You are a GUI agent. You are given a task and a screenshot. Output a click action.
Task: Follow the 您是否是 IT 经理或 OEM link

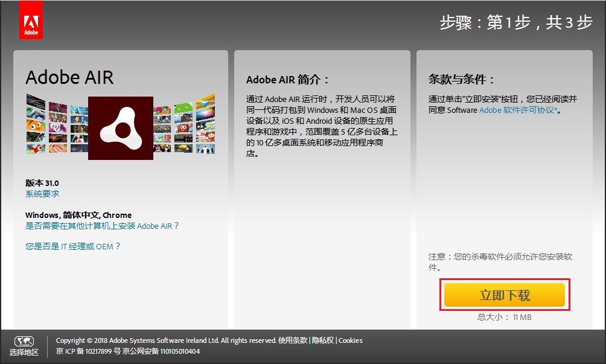pyautogui.click(x=72, y=246)
